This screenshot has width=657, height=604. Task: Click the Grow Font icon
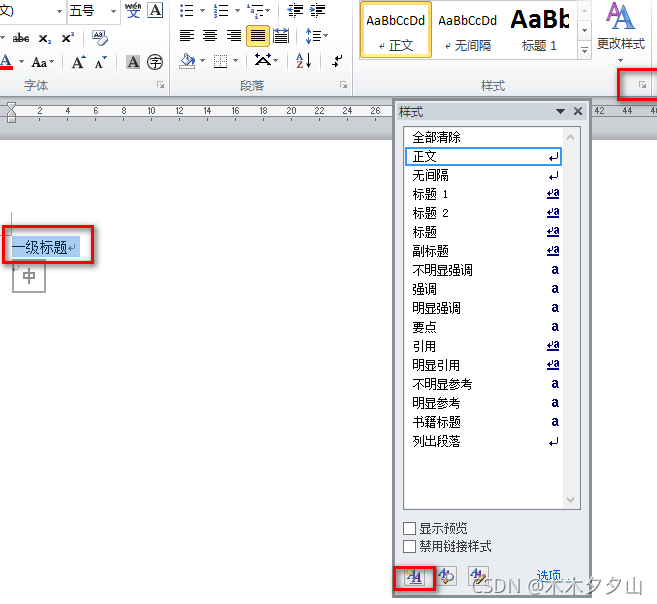78,62
